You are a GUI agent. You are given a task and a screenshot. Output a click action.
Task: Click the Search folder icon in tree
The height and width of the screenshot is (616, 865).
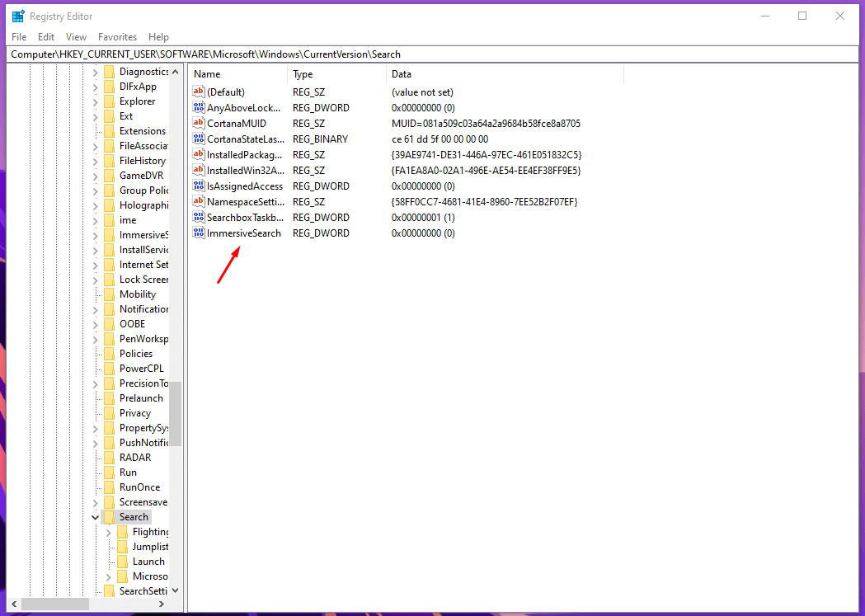click(x=109, y=517)
